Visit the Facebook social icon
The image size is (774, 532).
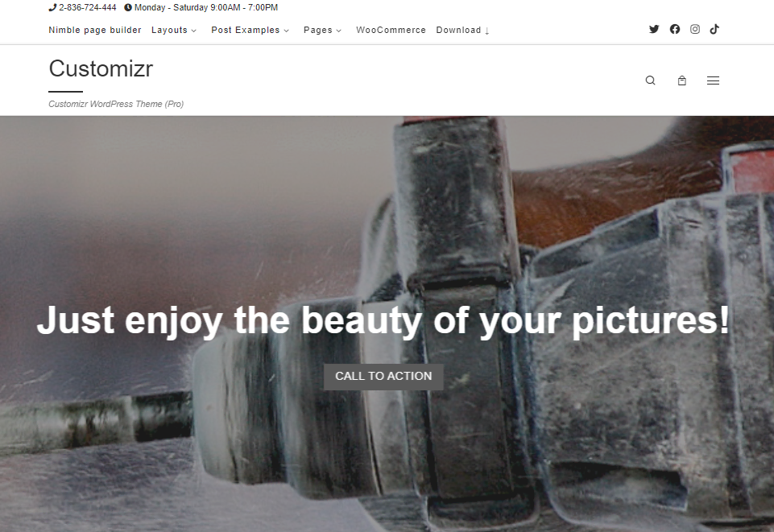click(675, 29)
